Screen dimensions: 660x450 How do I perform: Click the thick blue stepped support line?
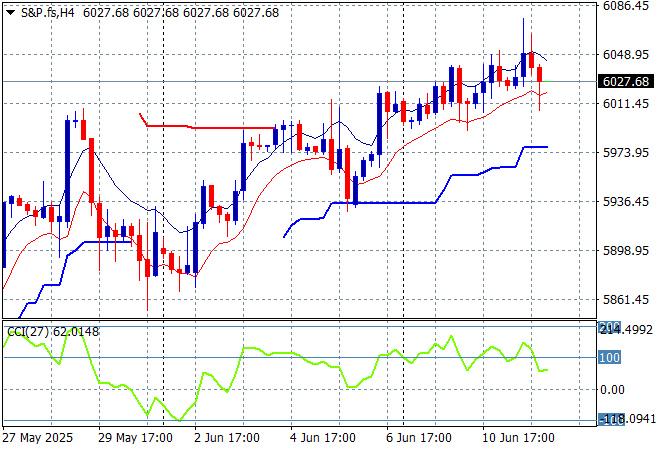(390, 203)
